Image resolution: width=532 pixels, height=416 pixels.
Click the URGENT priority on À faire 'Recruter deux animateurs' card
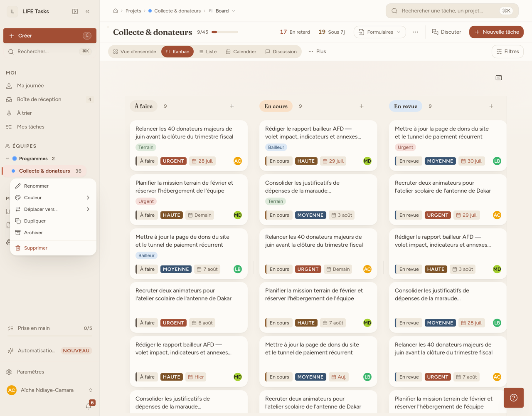pyautogui.click(x=173, y=323)
